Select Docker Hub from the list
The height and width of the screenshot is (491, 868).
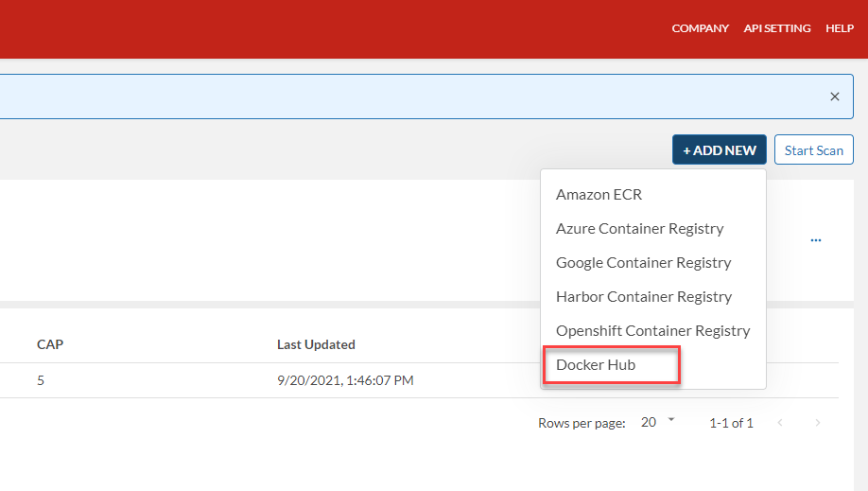coord(596,365)
